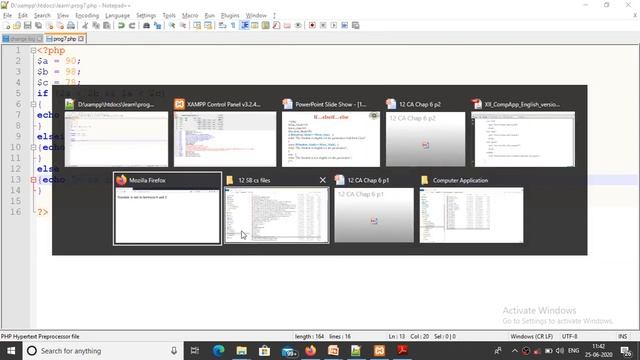Click the Open file toolbar icon
Screen dimensions: 640x360
(17, 25)
